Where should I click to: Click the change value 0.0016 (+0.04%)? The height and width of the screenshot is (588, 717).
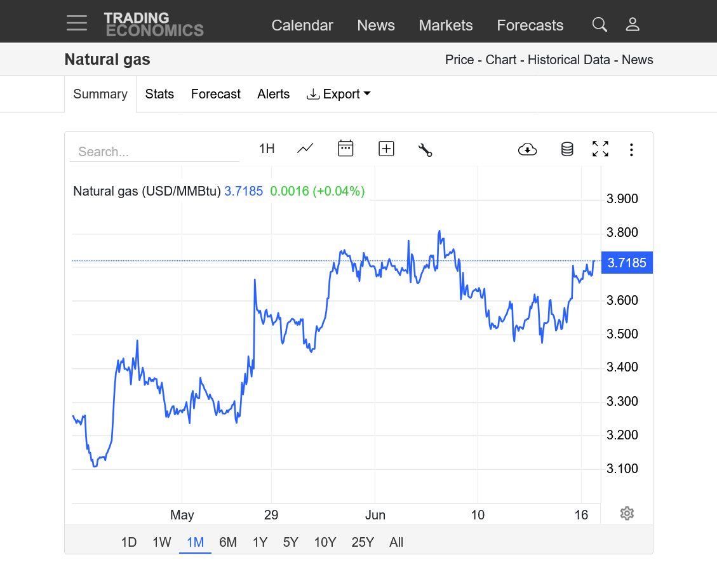318,191
